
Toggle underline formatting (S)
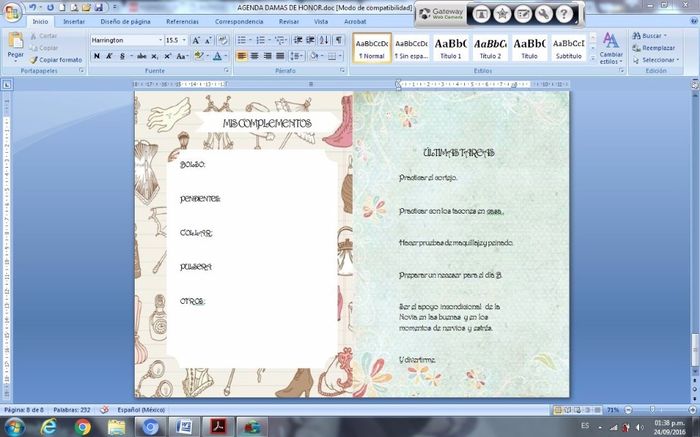(122, 56)
